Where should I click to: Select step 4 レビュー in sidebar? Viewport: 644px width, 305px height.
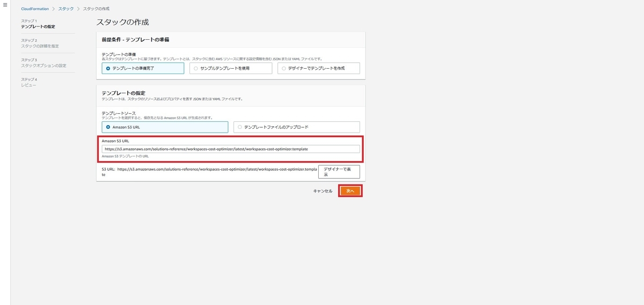pyautogui.click(x=29, y=85)
